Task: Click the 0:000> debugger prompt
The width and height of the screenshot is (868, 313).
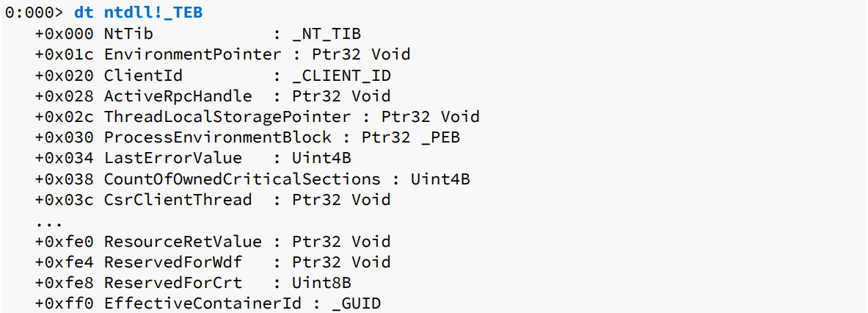Action: pos(34,13)
